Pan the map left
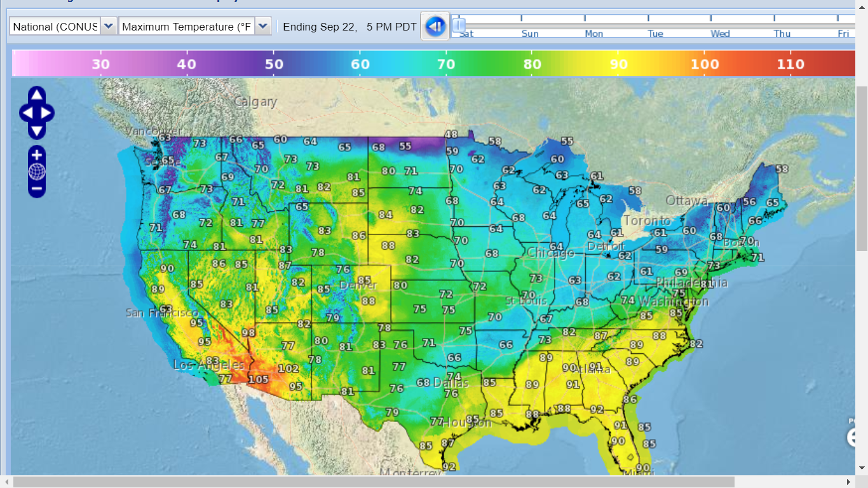 27,114
